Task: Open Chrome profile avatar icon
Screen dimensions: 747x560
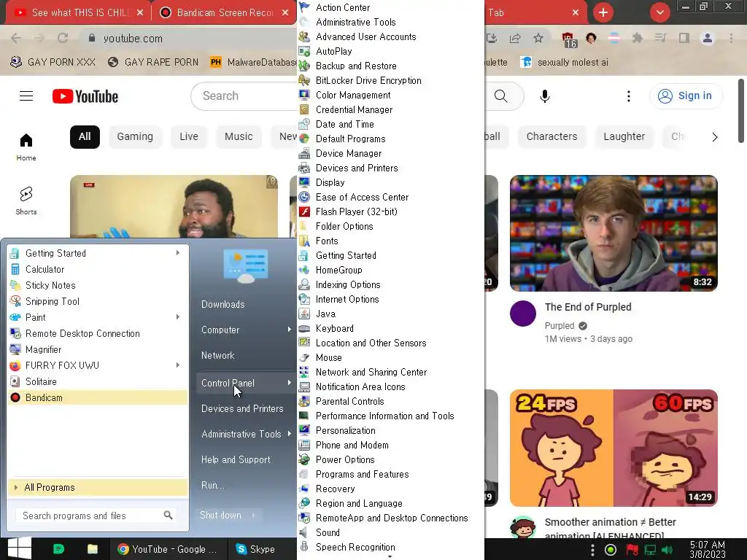Action: pos(708,38)
